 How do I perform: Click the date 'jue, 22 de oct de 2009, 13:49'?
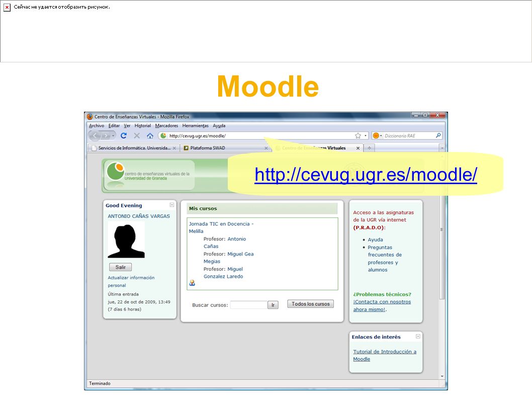point(139,302)
